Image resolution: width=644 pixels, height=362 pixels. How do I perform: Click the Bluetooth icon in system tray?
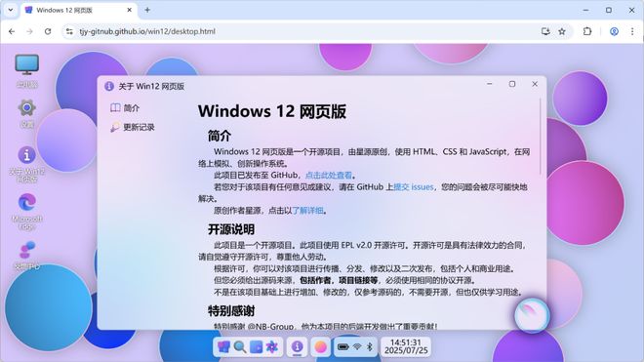(370, 347)
